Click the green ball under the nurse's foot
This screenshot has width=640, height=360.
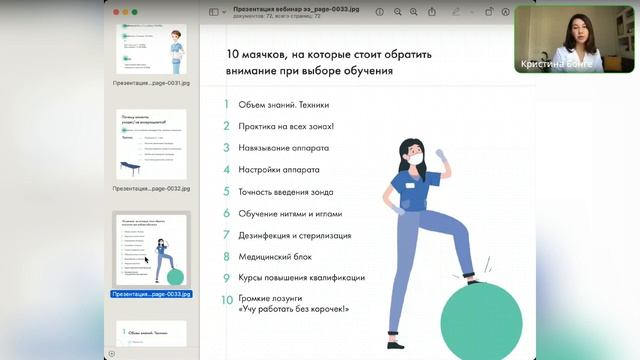tap(482, 322)
